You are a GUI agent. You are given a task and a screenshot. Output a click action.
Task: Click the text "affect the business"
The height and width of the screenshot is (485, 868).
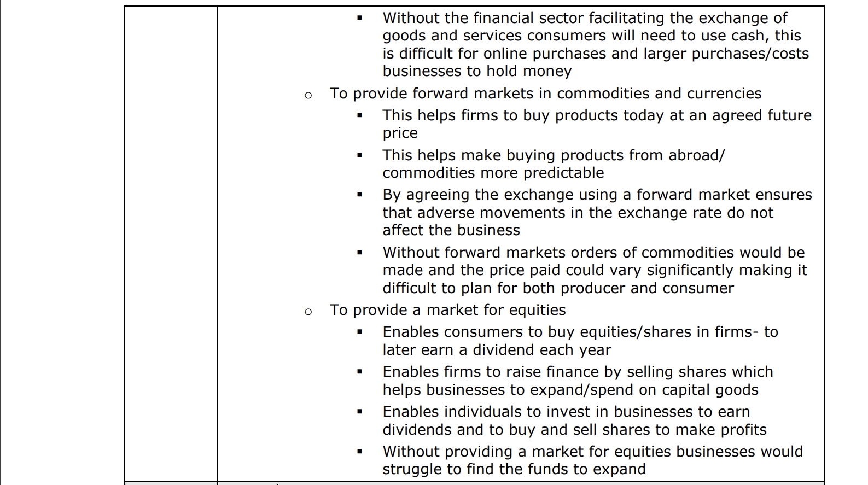451,230
